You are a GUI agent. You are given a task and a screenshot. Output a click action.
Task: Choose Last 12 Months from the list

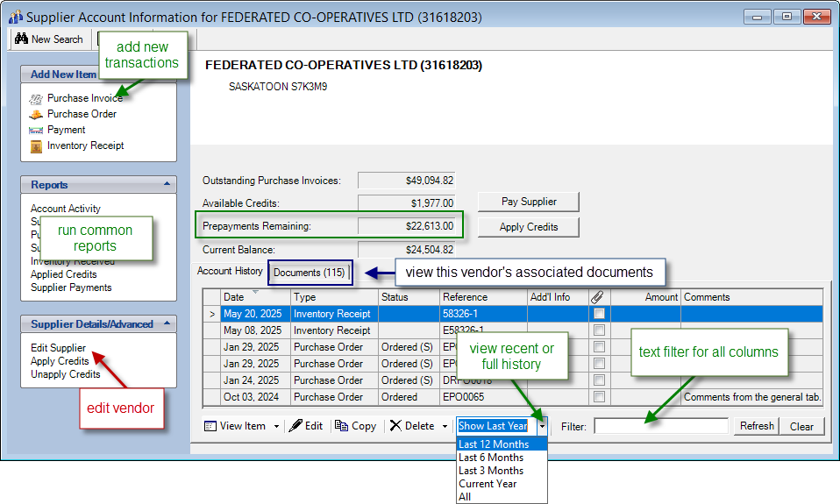click(502, 444)
